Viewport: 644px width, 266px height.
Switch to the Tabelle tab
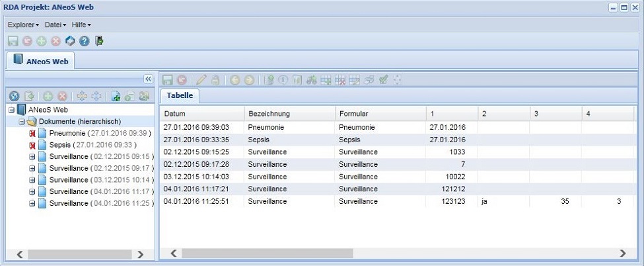pyautogui.click(x=180, y=95)
